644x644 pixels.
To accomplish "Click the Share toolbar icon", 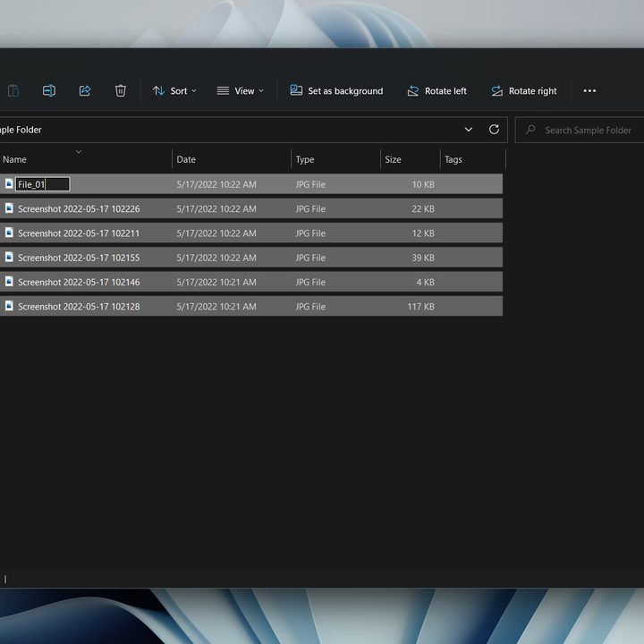I will pos(85,90).
